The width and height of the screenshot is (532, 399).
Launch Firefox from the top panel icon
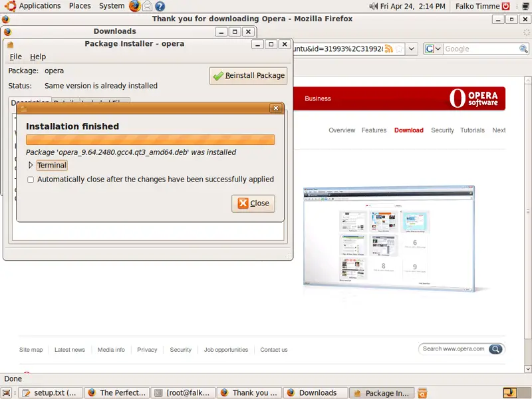pyautogui.click(x=135, y=6)
